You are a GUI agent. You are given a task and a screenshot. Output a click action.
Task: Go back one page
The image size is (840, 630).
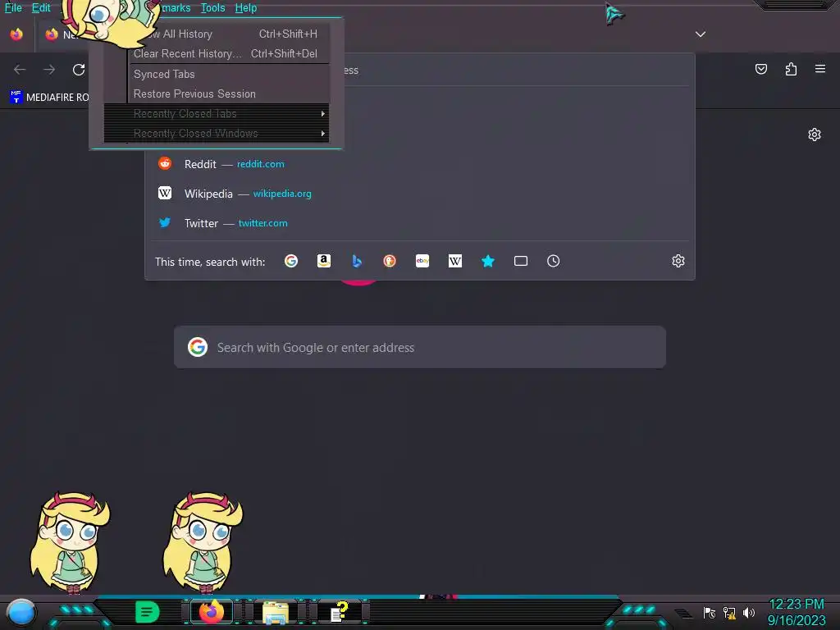coord(20,70)
